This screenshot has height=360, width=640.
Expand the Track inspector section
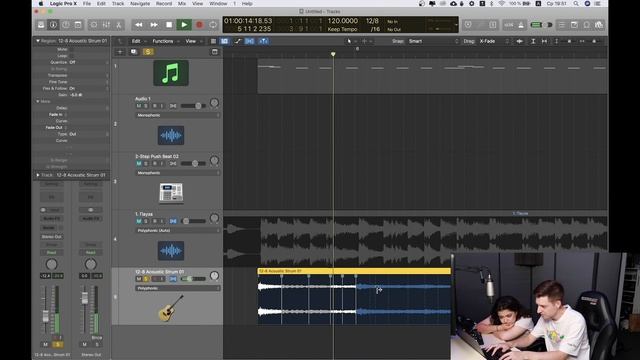38,175
